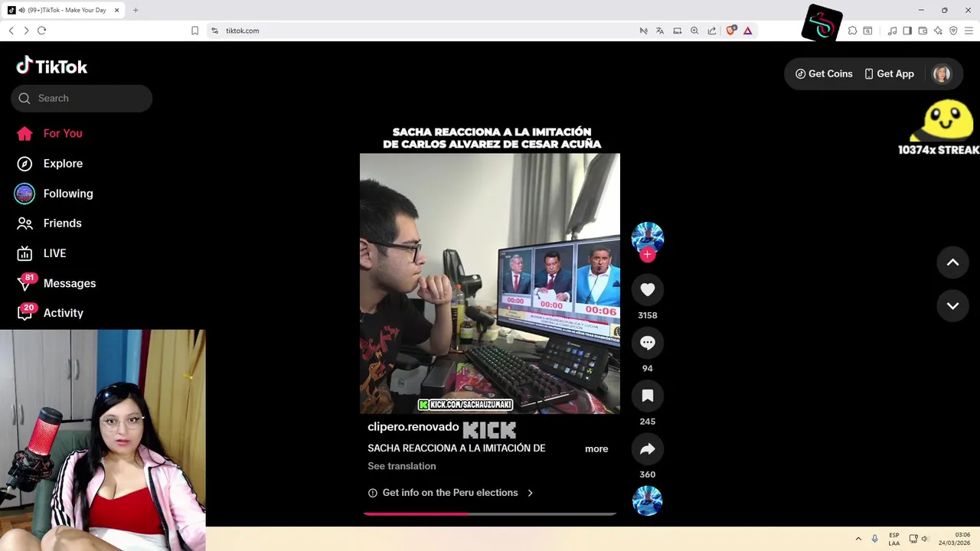
Task: Reload the page
Action: click(41, 31)
